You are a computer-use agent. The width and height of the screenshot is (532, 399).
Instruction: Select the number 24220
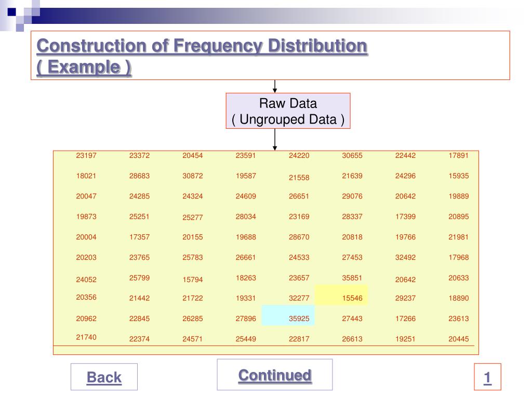tap(299, 155)
